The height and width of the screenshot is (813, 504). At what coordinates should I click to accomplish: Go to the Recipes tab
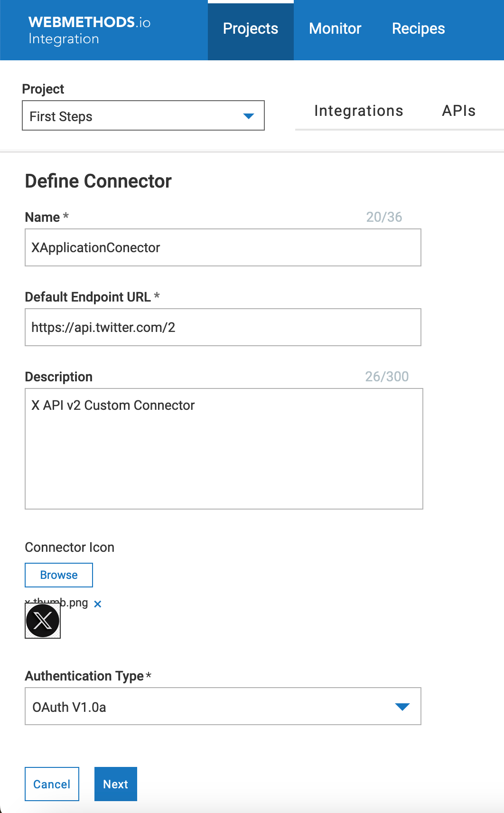tap(418, 29)
